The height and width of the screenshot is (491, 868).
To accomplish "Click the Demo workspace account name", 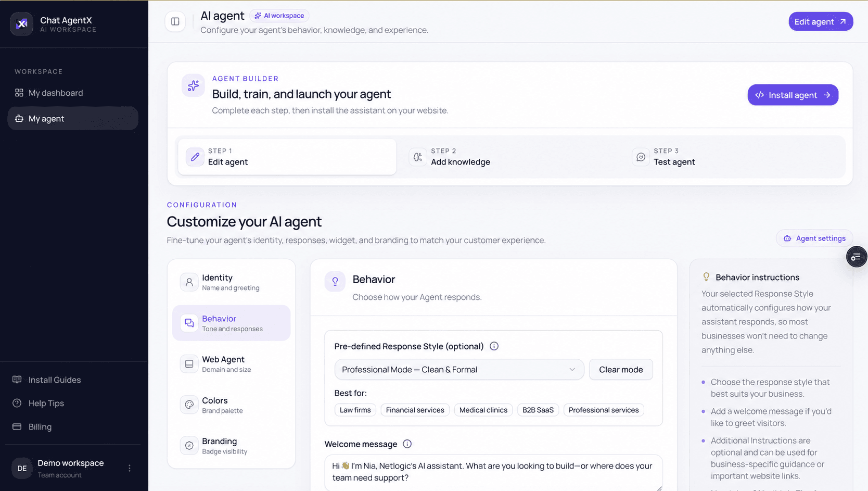I will click(71, 463).
